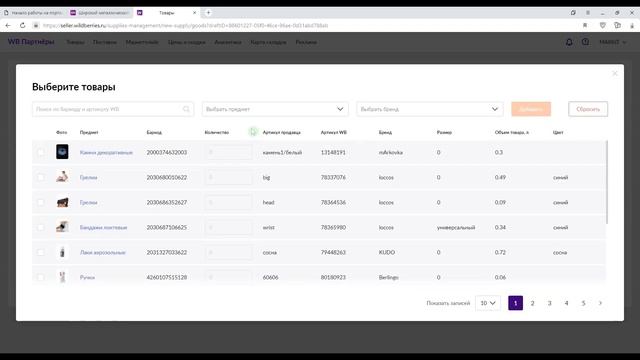This screenshot has height=360, width=640.
Task: Open Бандажи лостевые product link
Action: point(103,227)
